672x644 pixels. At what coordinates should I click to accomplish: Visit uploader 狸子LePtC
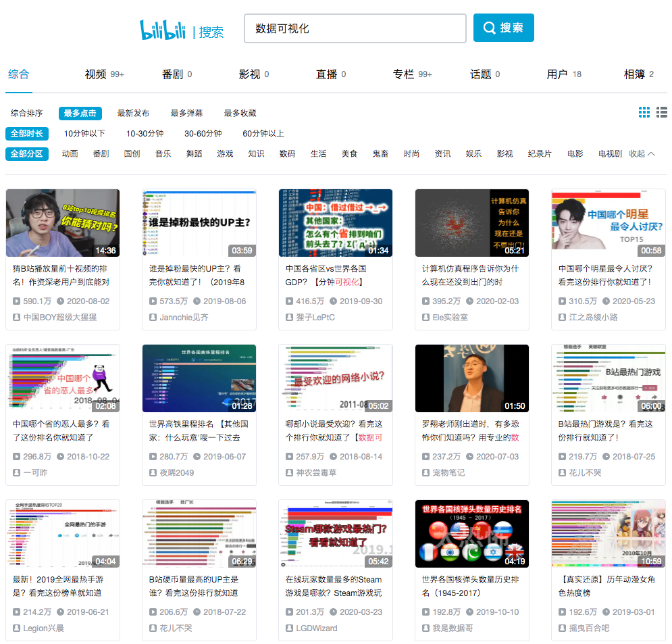315,318
